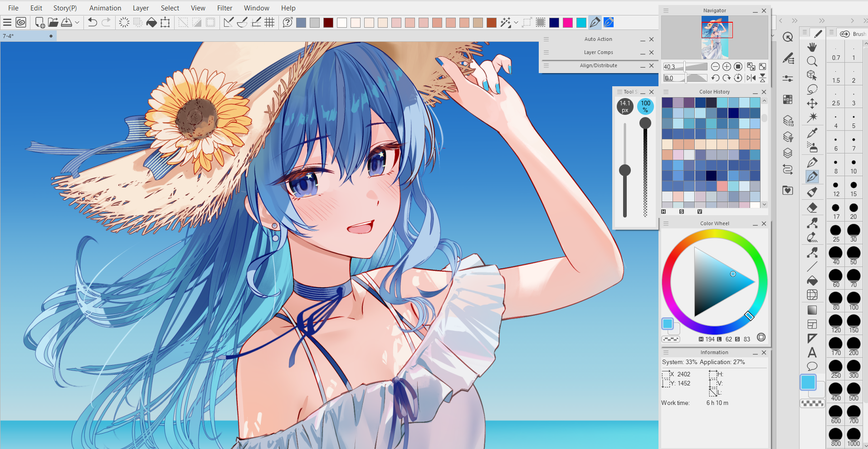Select the Hand (move canvas) tool
This screenshot has width=868, height=449.
(812, 47)
